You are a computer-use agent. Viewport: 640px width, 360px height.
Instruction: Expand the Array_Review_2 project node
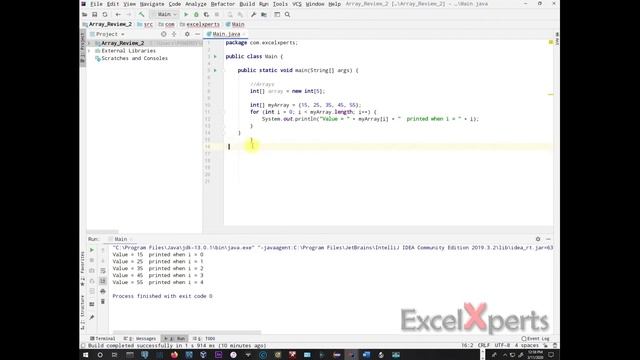89,43
